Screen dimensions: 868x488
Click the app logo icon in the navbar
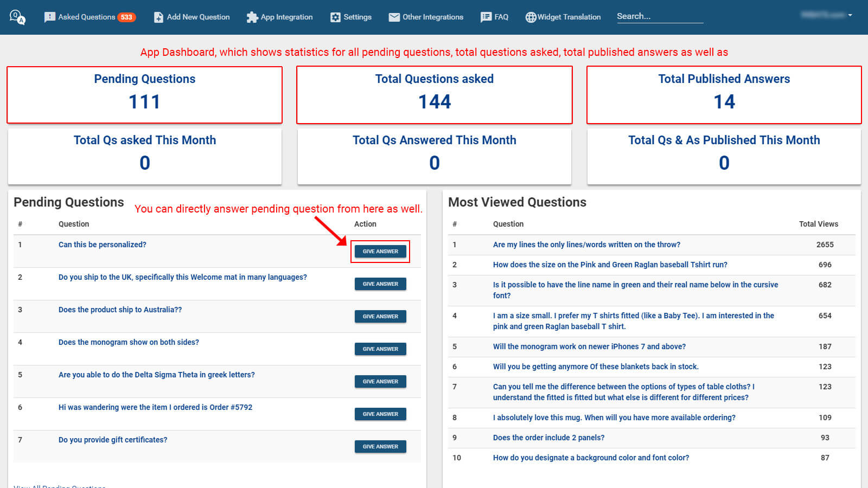click(x=17, y=17)
